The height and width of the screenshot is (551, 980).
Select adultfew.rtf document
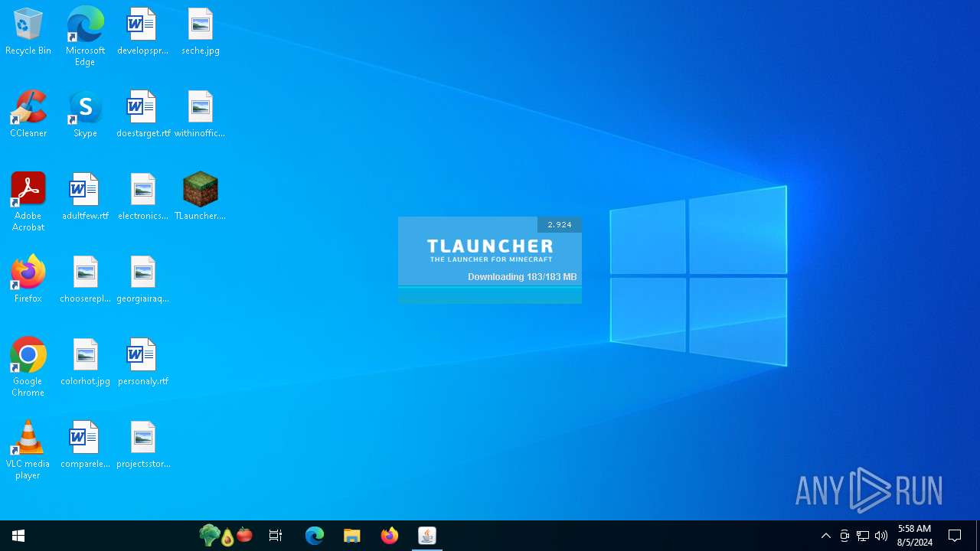tap(85, 197)
